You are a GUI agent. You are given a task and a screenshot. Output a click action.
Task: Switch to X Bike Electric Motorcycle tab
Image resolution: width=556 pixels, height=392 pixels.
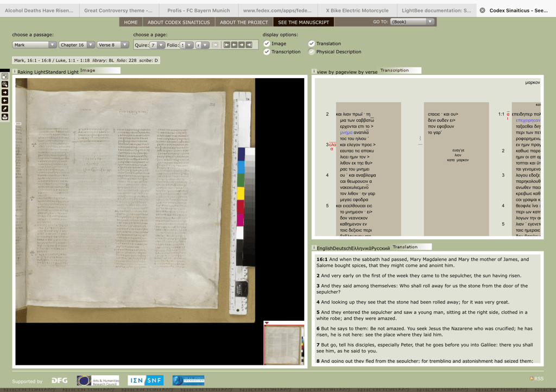pyautogui.click(x=357, y=11)
